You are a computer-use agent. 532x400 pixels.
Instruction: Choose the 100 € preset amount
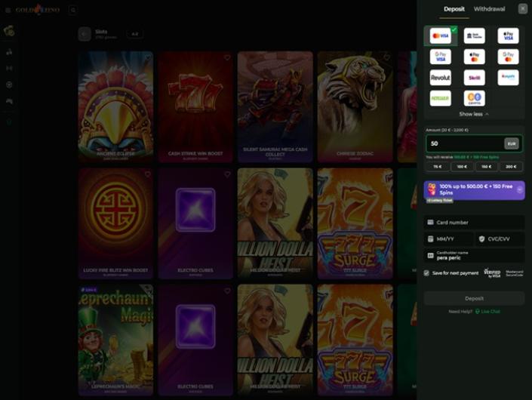[x=461, y=167]
